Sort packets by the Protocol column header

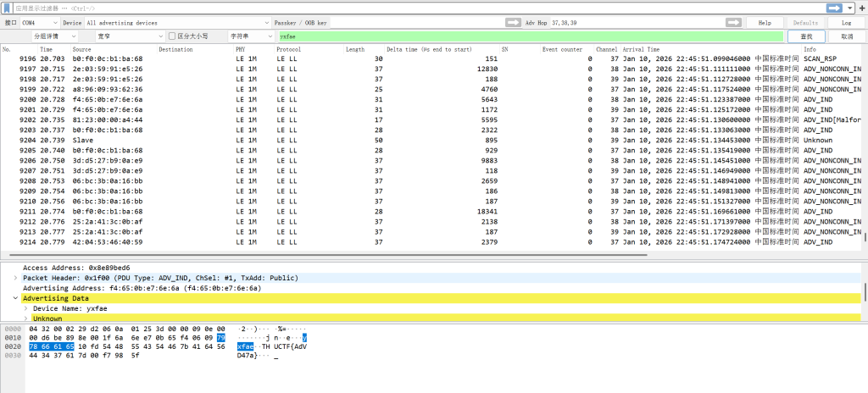[x=288, y=49]
